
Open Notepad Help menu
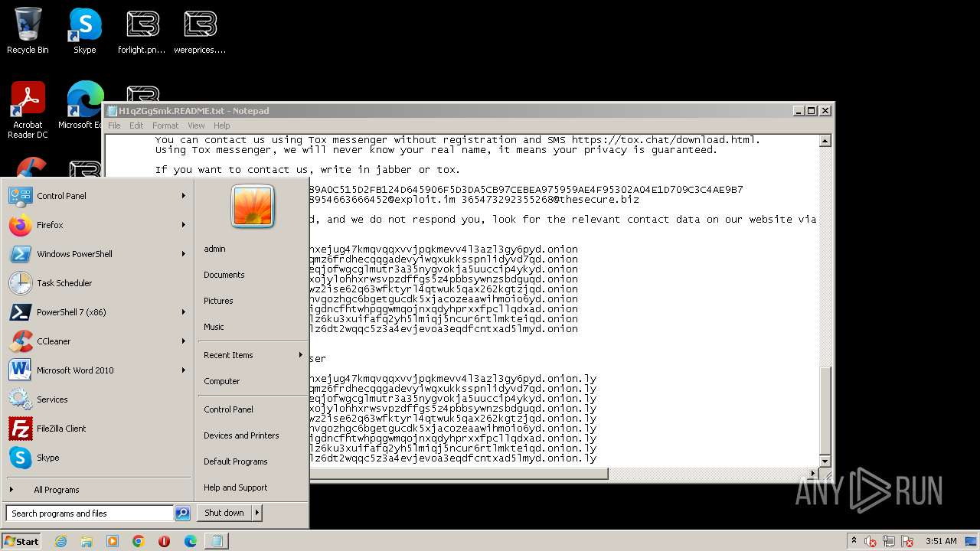pyautogui.click(x=221, y=126)
